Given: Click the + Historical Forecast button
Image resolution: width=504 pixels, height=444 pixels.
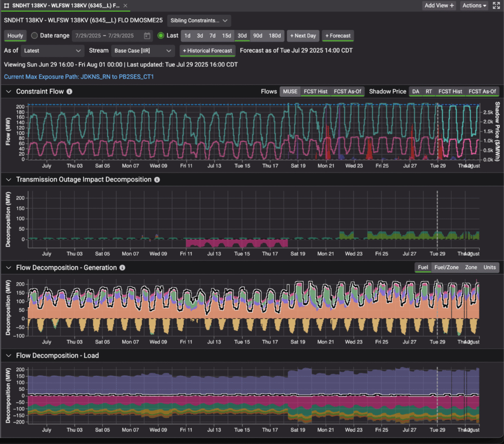Looking at the screenshot, I should click(x=207, y=51).
